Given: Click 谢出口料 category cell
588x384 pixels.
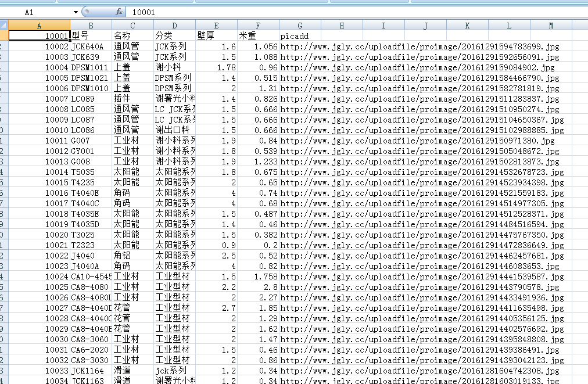Looking at the screenshot, I should click(174, 130).
